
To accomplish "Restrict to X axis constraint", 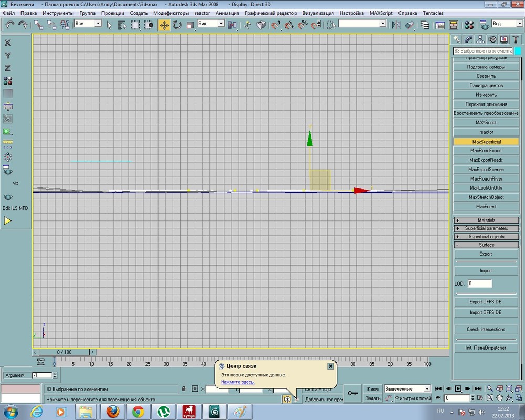I will (x=8, y=43).
